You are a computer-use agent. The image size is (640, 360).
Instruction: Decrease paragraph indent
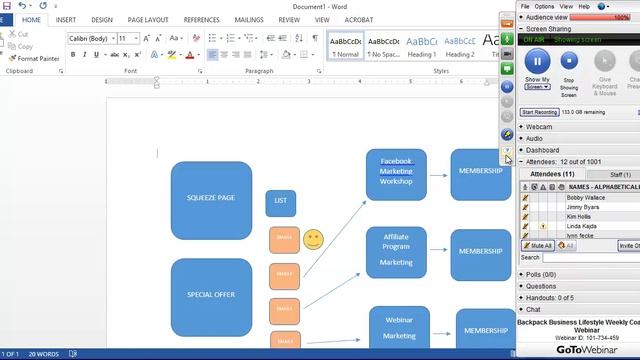271,38
